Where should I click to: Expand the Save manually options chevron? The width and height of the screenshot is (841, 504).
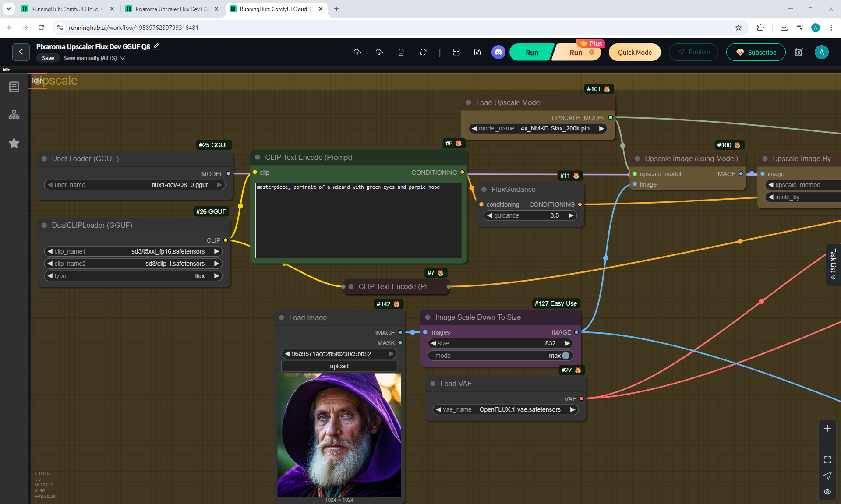pos(123,58)
